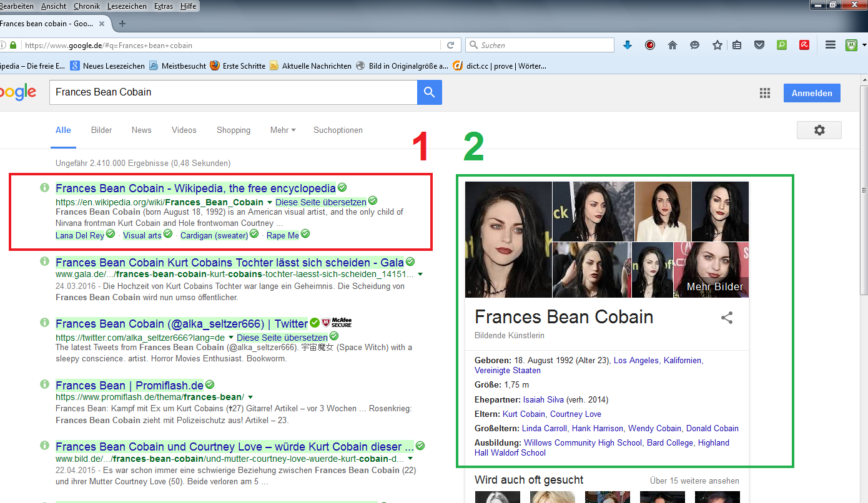The width and height of the screenshot is (868, 503).
Task: Open Suchoptionen search tools
Action: [338, 130]
